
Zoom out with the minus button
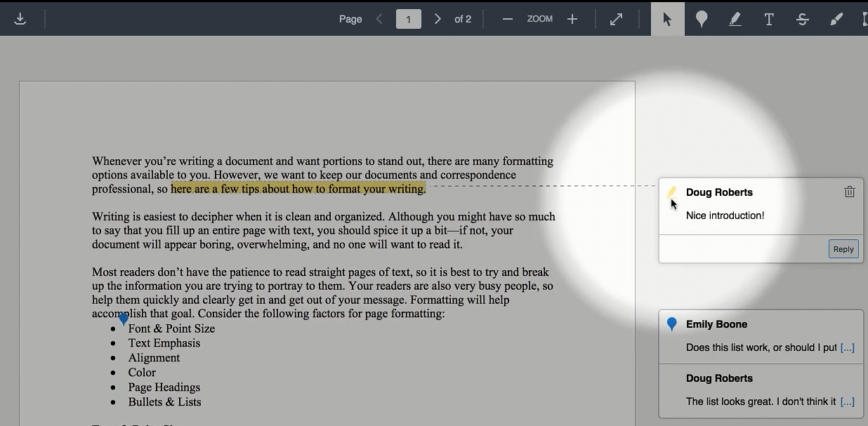point(507,19)
